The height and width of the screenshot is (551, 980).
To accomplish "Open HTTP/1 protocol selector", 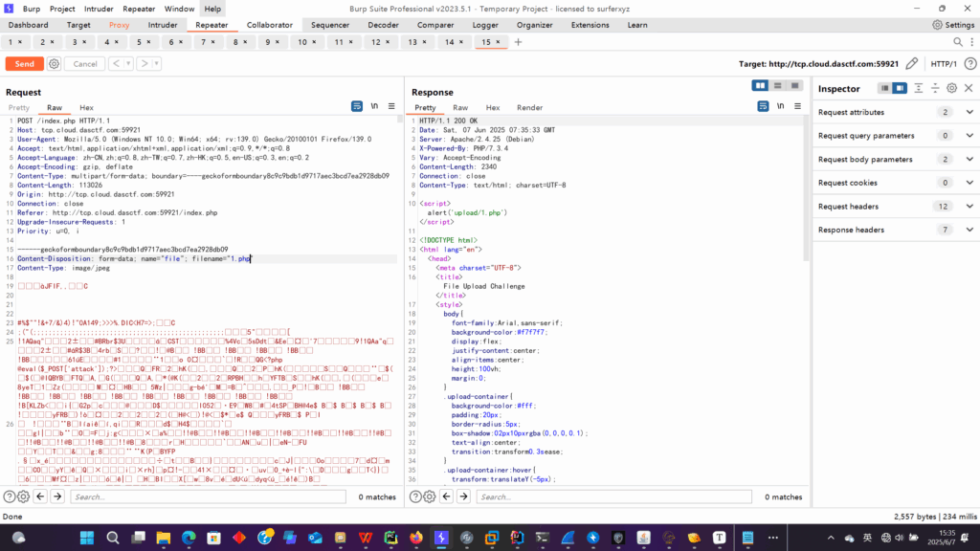I will pyautogui.click(x=944, y=64).
